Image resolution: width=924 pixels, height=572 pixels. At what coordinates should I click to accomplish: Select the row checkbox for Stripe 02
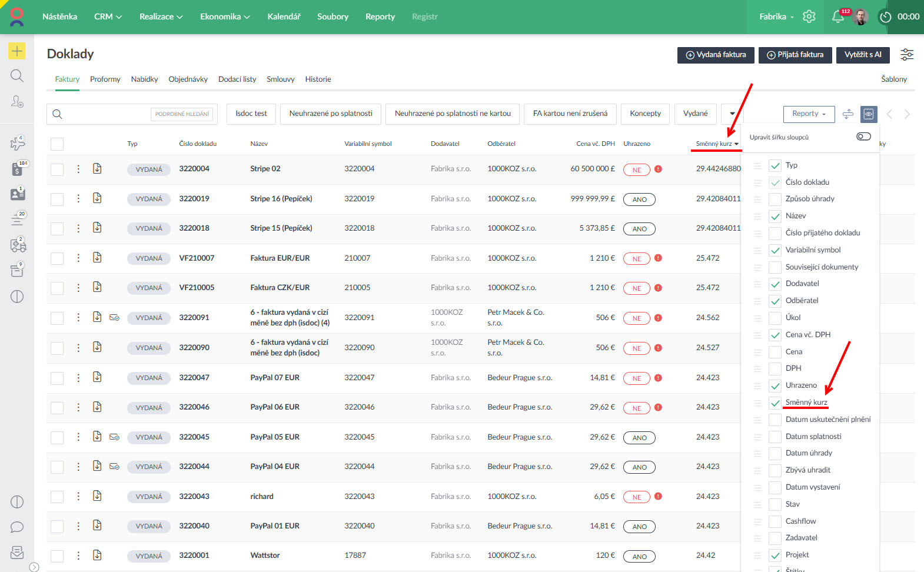[x=57, y=169]
